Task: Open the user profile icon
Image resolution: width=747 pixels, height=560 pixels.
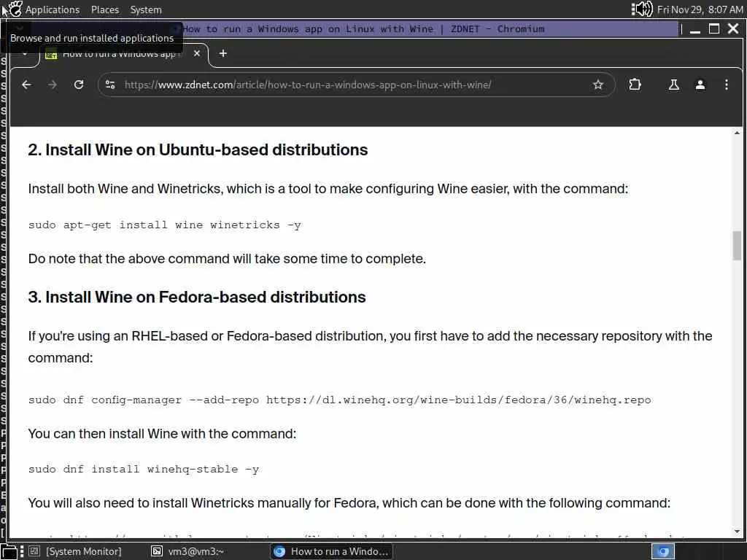Action: click(x=700, y=85)
